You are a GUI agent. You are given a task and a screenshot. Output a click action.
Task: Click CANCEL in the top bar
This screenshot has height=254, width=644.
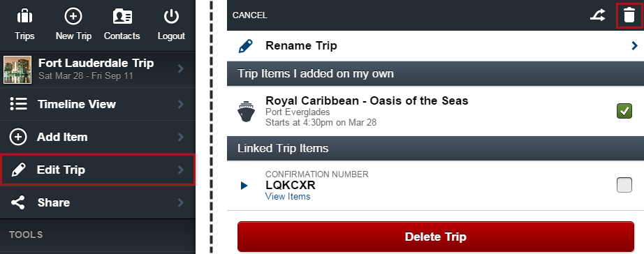(250, 15)
